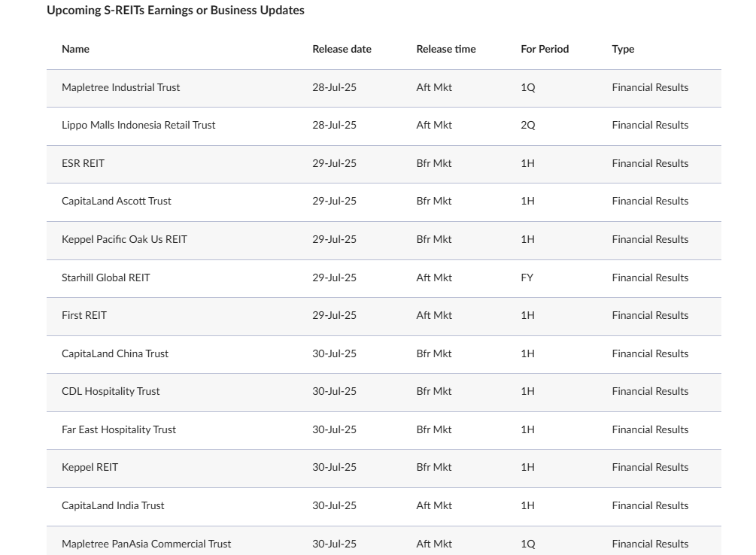Click the FY period for Starhill Global REIT
This screenshot has width=756, height=555.
[527, 277]
